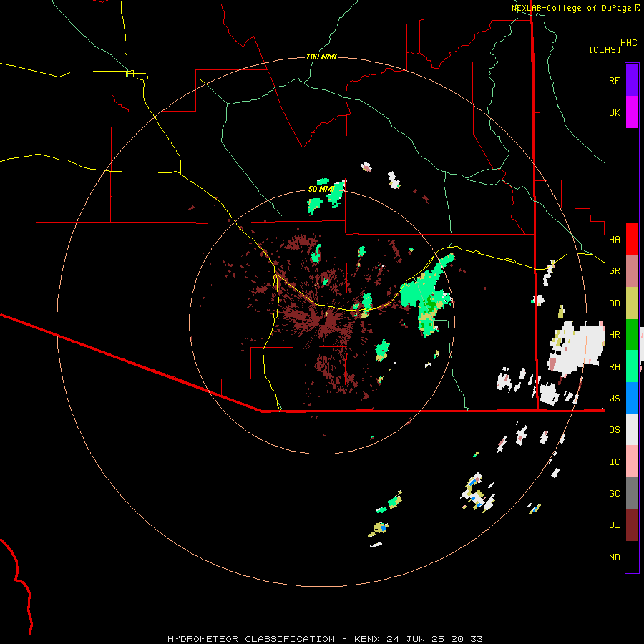Image resolution: width=644 pixels, height=644 pixels.
Task: Click the large white dry snow echo
Action: point(578,347)
